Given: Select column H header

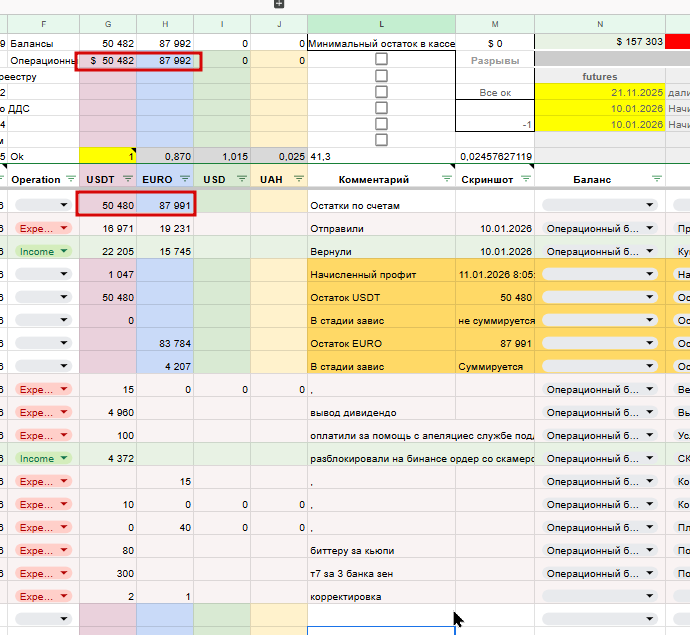Looking at the screenshot, I should pos(165,24).
